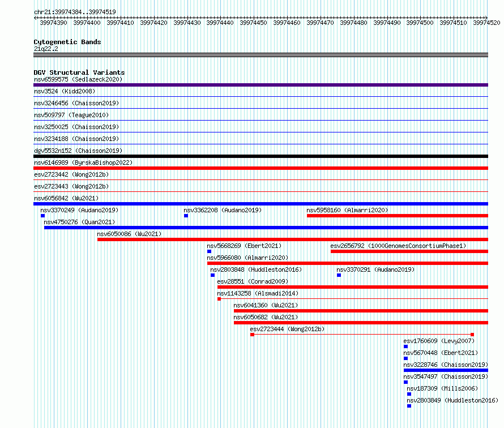Click the blue marker under nsv5670448
The height and width of the screenshot is (428, 504).
(x=405, y=358)
